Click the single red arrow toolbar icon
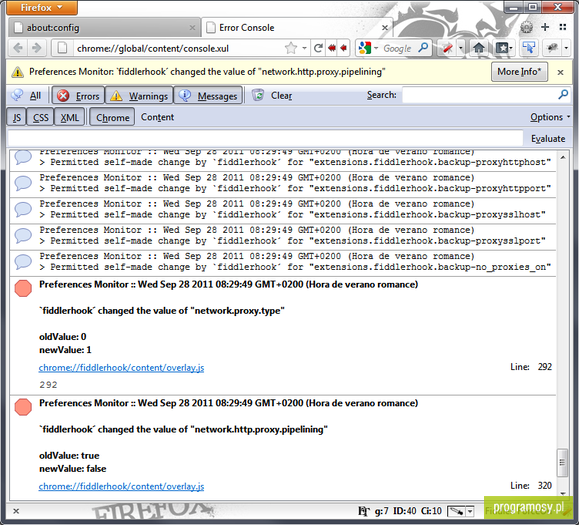Viewport: 579px width, 525px height. [x=344, y=48]
